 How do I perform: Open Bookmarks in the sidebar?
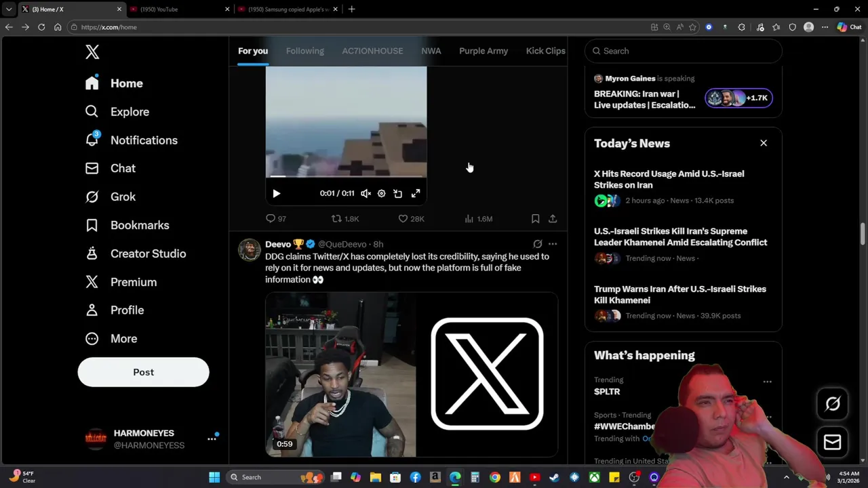coord(127,225)
